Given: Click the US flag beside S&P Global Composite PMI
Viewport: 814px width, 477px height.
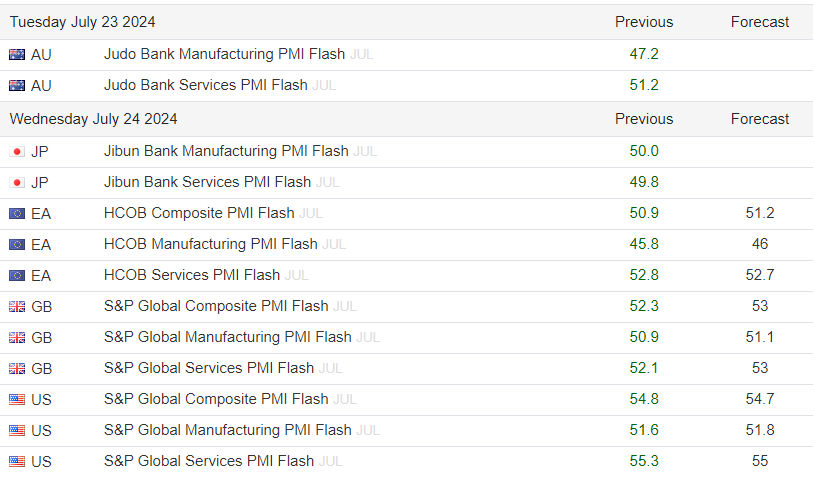Looking at the screenshot, I should pos(17,400).
